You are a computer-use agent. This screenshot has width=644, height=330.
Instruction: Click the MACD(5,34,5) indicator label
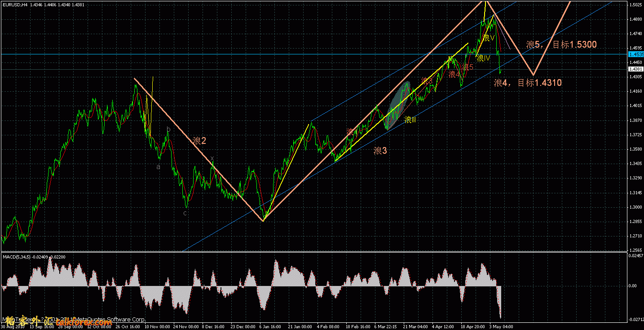pos(17,257)
